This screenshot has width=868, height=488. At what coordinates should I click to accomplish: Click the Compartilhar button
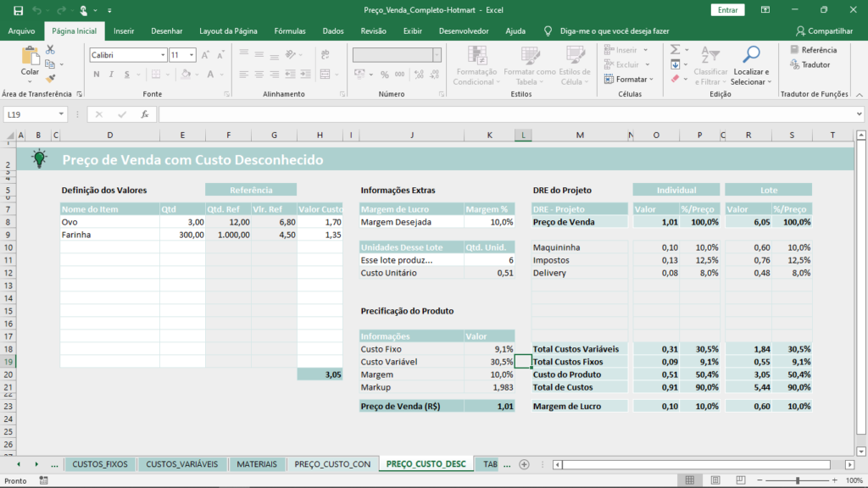825,30
